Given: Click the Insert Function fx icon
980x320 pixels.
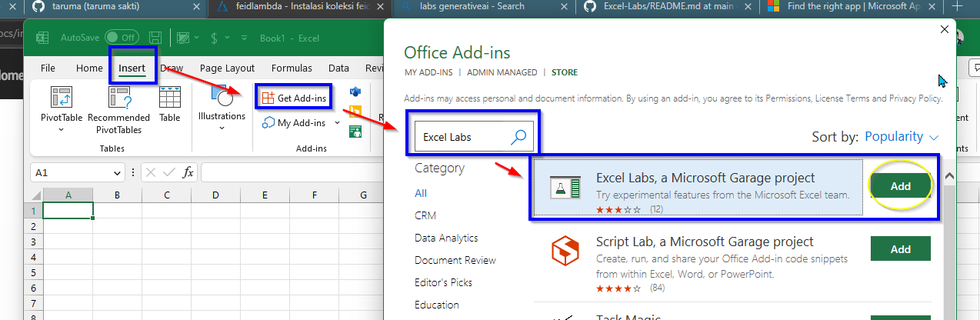Looking at the screenshot, I should [188, 172].
